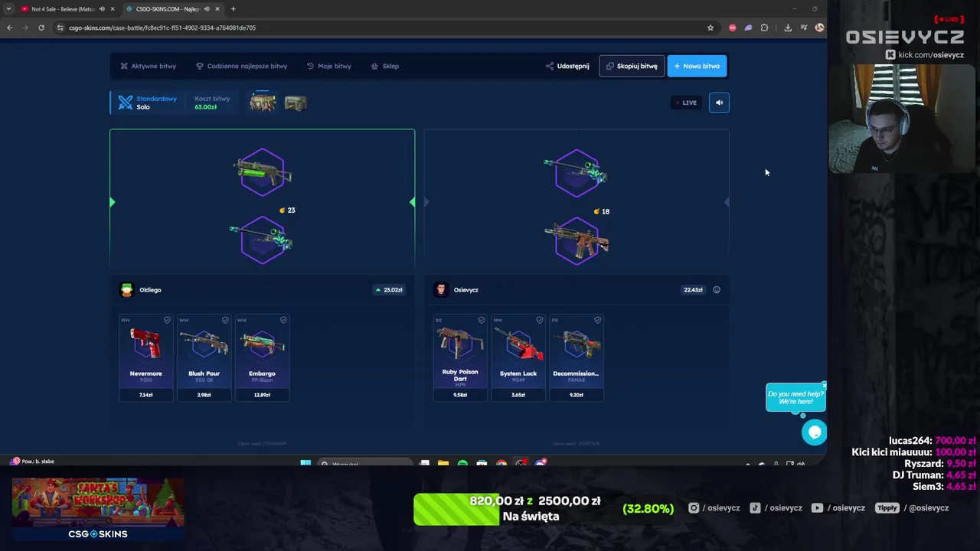Image resolution: width=980 pixels, height=551 pixels.
Task: Click Oldiego player avatar
Action: [127, 289]
